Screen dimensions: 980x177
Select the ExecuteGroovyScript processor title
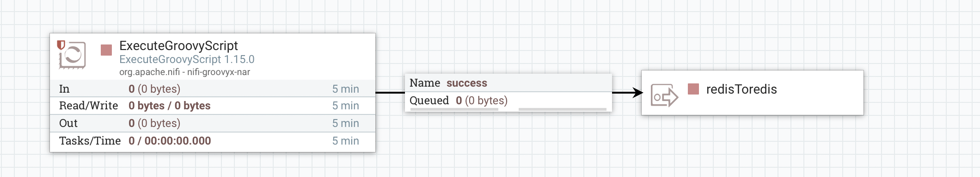178,45
